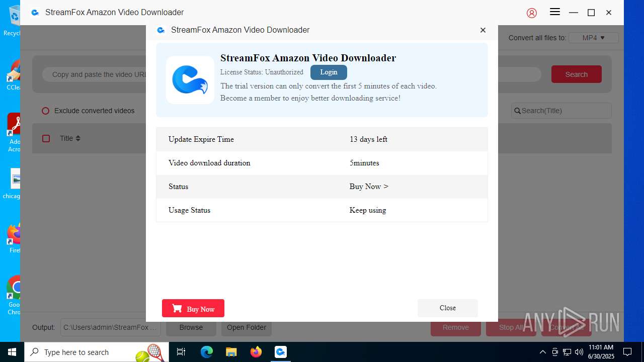
Task: Open Task View on taskbar
Action: point(181,352)
